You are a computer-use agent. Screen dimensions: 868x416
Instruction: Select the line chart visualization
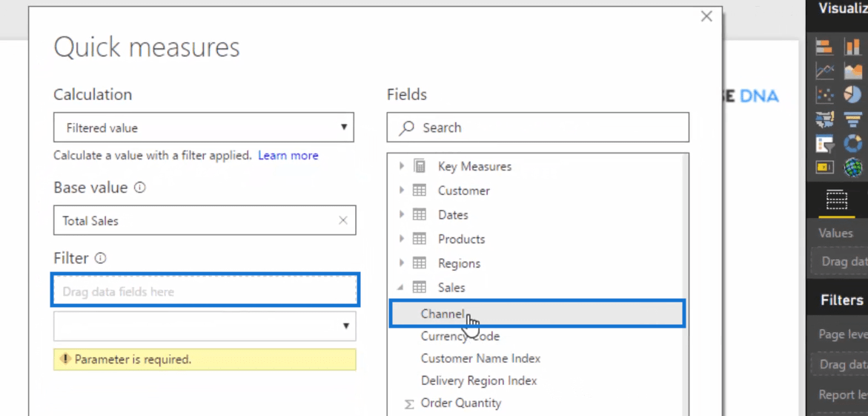(824, 71)
